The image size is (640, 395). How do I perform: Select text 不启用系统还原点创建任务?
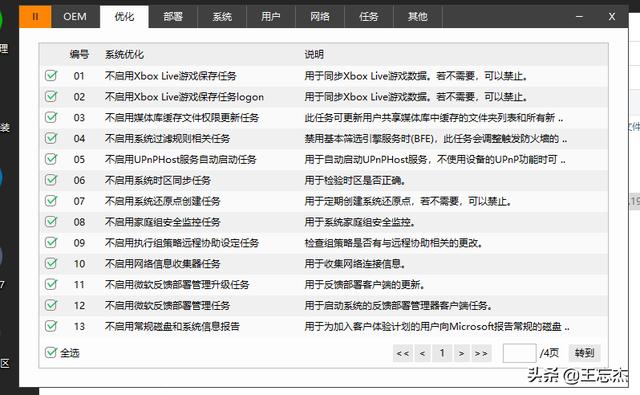coord(162,201)
